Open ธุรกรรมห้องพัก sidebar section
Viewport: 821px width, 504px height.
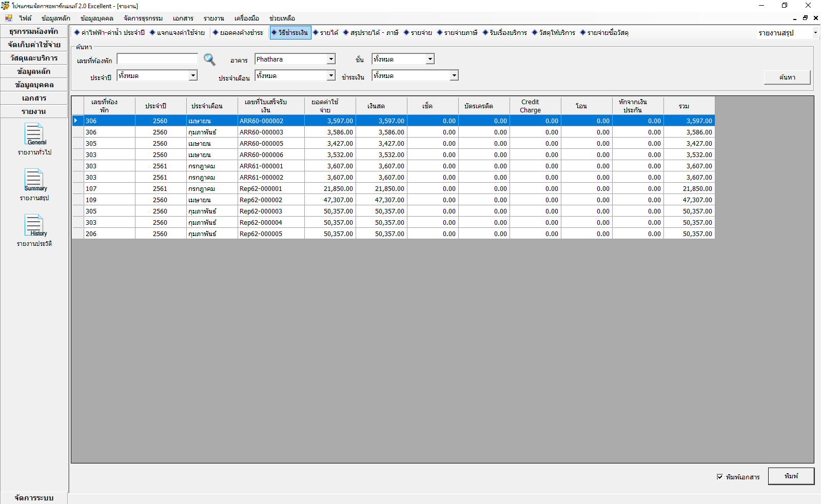point(34,31)
